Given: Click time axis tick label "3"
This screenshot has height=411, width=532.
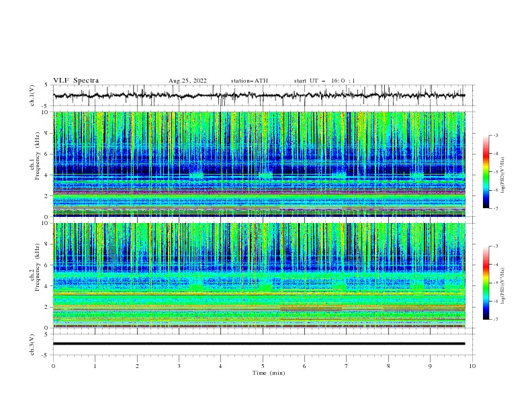Looking at the screenshot, I should pyautogui.click(x=179, y=366).
